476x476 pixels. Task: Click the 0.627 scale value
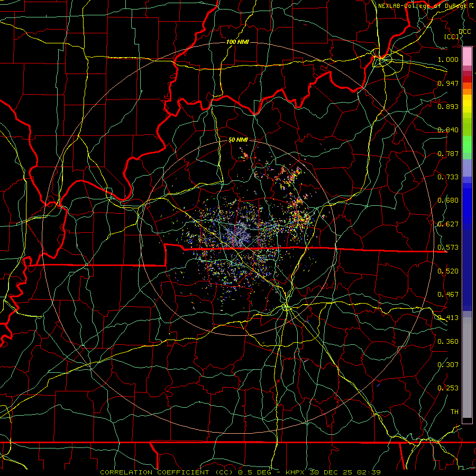pos(448,224)
